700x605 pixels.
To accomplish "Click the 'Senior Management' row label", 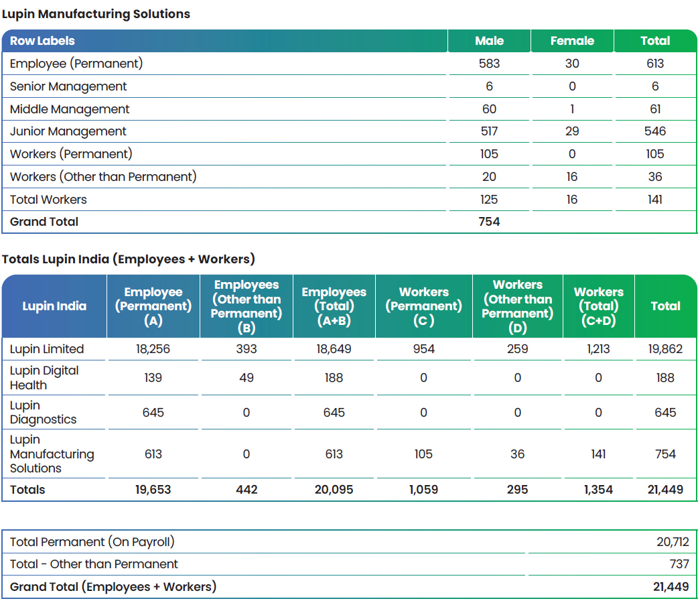I will click(68, 86).
